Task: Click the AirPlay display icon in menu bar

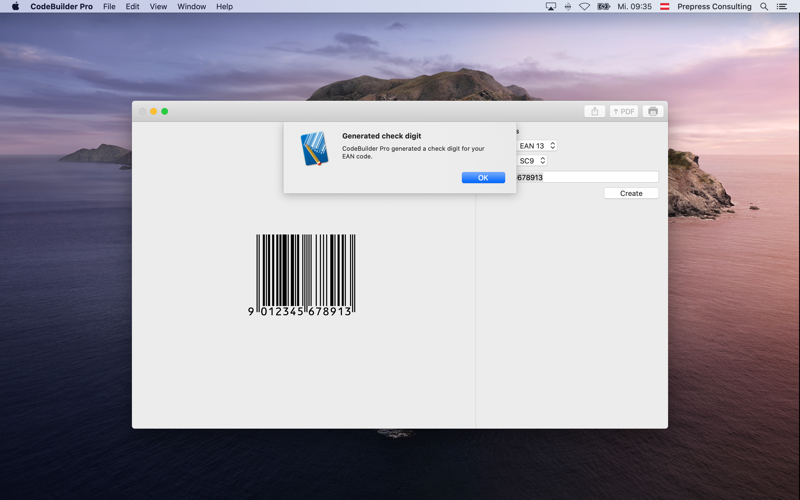Action: (551, 7)
